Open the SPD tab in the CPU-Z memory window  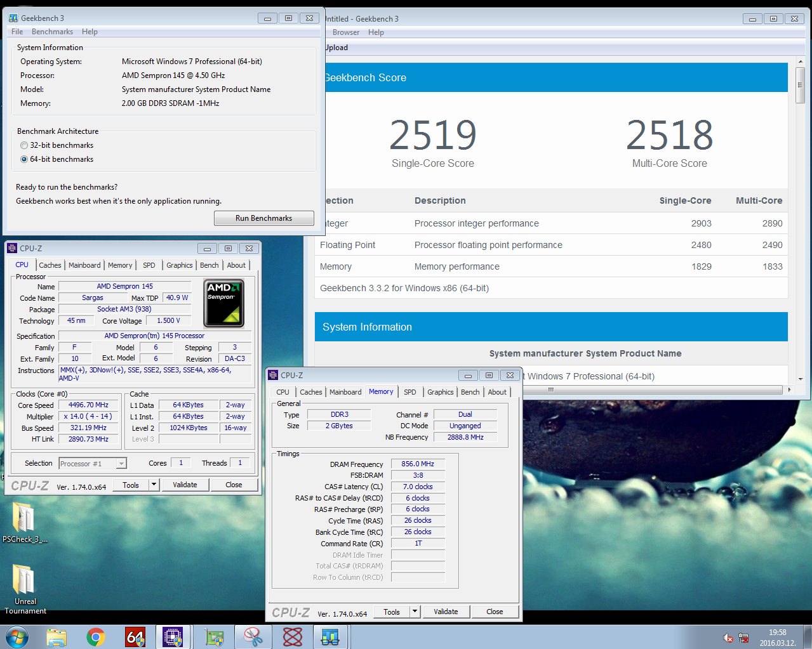pyautogui.click(x=410, y=392)
